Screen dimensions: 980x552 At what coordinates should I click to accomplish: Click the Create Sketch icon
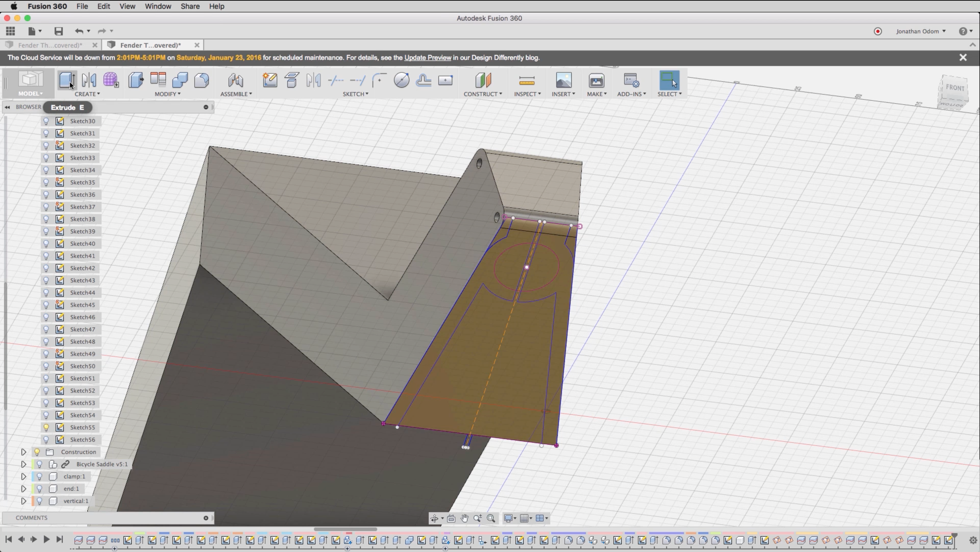click(270, 80)
